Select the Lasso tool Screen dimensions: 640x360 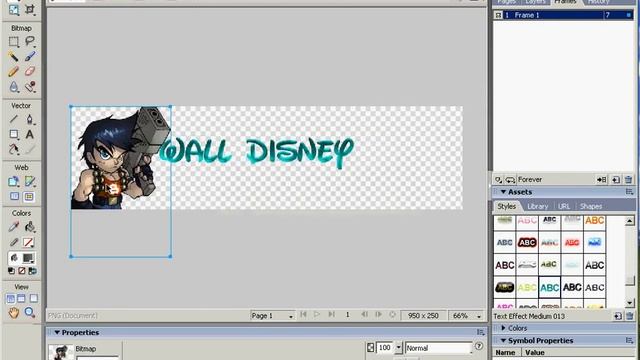tap(30, 41)
